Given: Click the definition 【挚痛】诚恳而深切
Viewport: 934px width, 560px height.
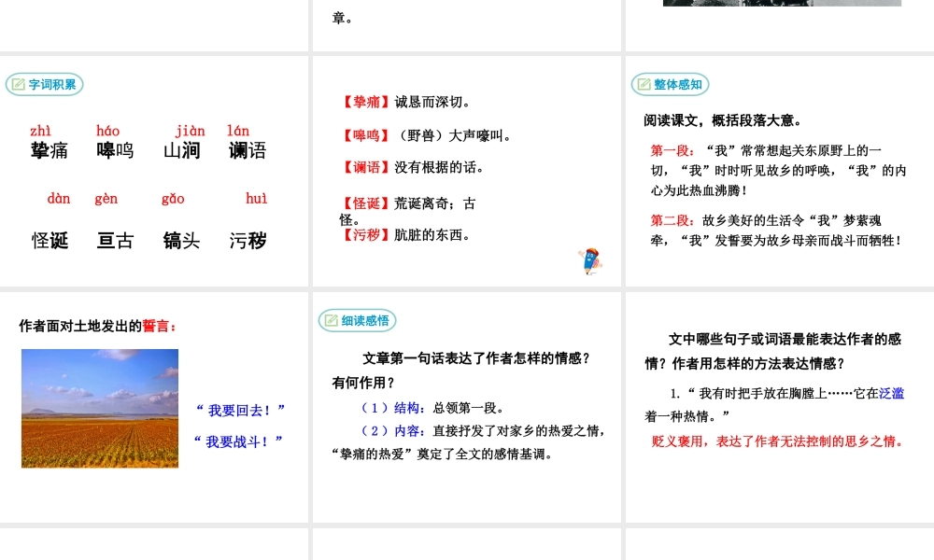Looking at the screenshot, I should (405, 103).
